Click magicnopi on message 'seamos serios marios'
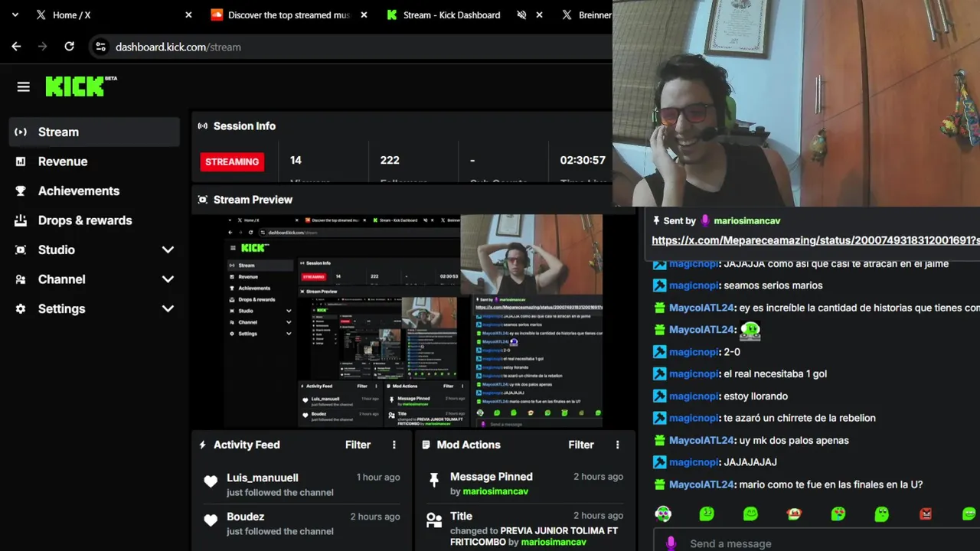 point(694,285)
